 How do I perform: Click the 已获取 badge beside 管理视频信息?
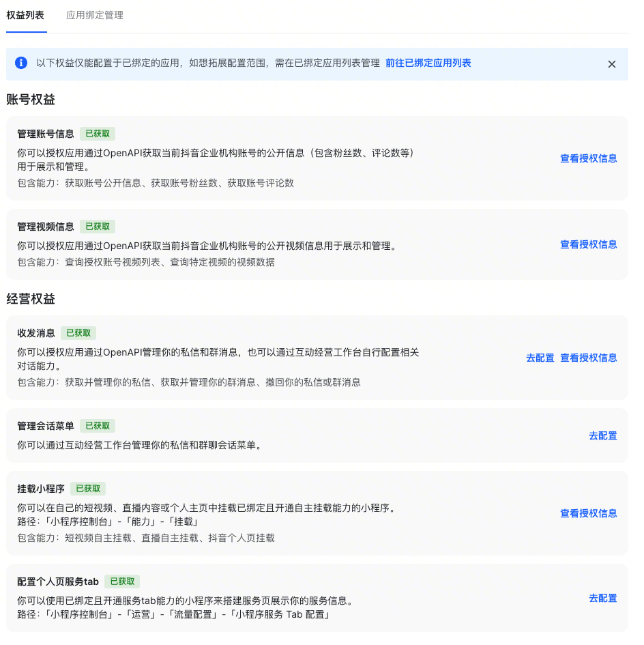(x=98, y=227)
